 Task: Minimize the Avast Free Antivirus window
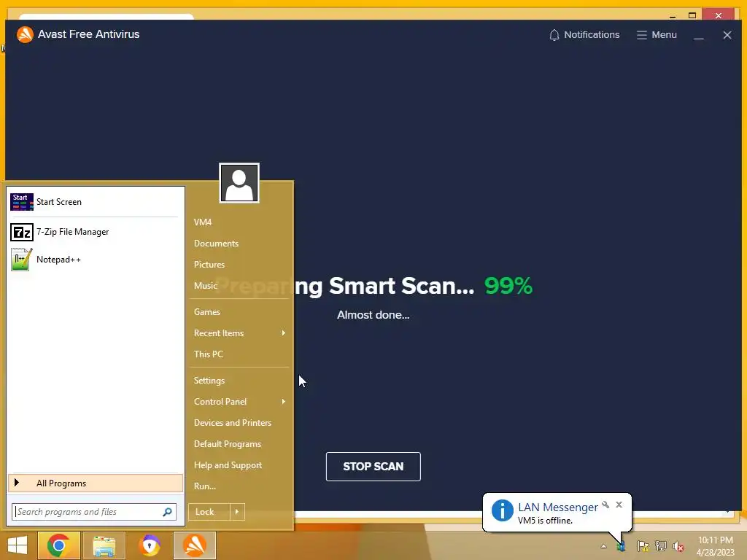coord(698,35)
